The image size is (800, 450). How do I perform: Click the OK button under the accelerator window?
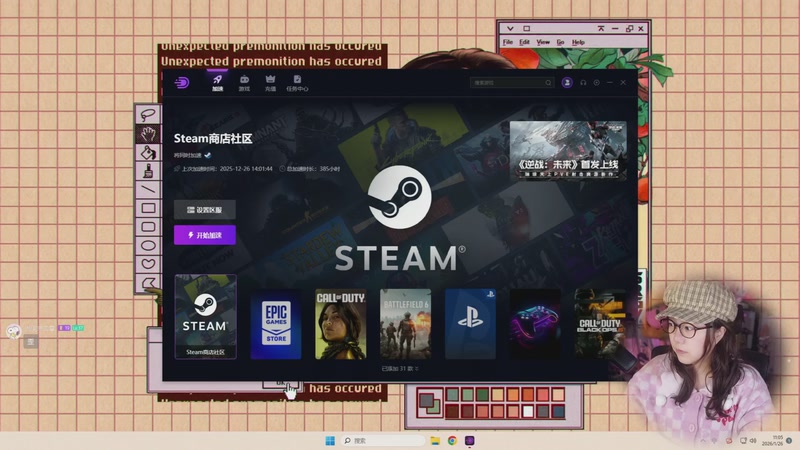[x=281, y=383]
